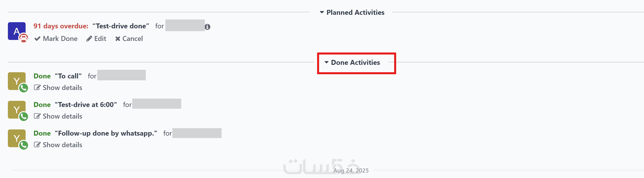Screen dimensions: 644x178
Task: Show details for the 'To call' activity
Action: pos(58,88)
